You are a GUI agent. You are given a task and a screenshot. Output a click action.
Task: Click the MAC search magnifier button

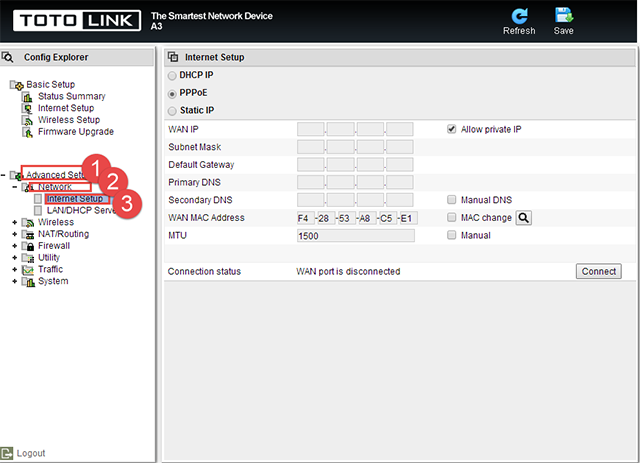[524, 218]
